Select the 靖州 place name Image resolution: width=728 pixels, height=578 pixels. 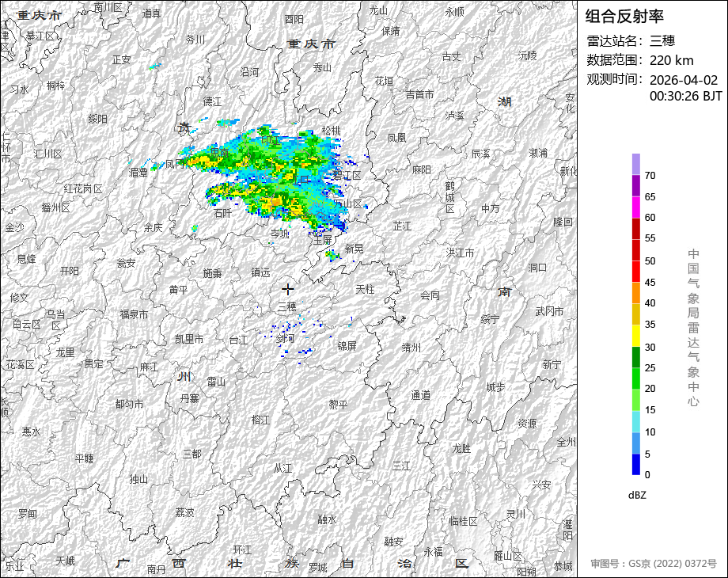click(x=411, y=347)
